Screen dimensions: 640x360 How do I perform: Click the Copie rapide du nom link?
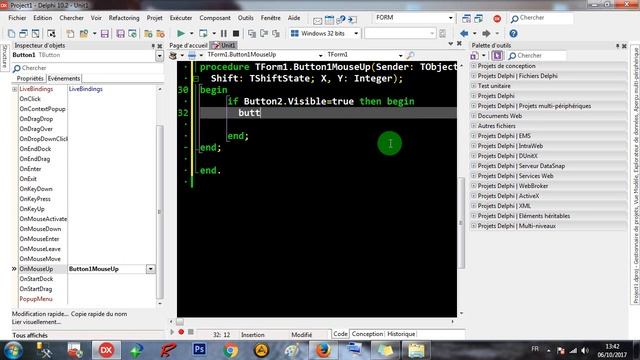click(x=99, y=314)
